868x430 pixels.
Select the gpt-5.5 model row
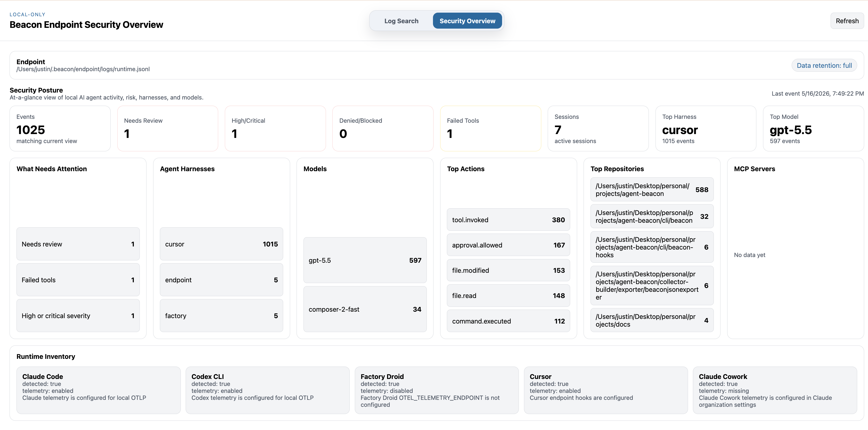365,260
